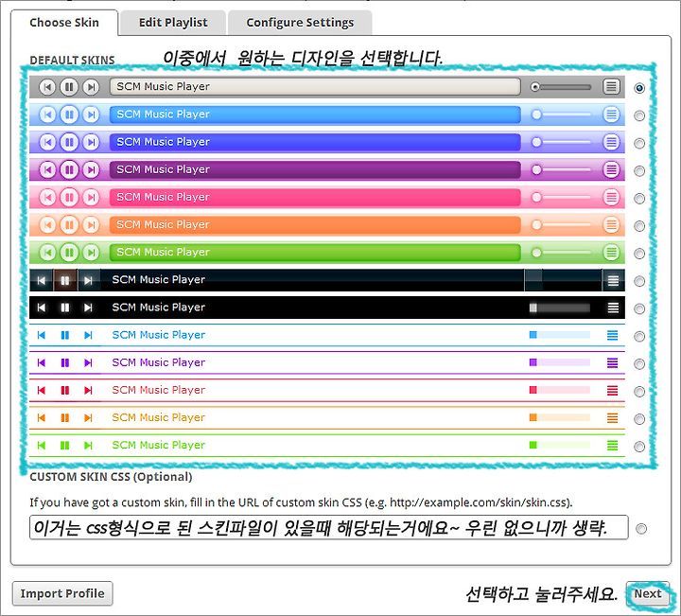The height and width of the screenshot is (616, 681).
Task: Click flat orange skin SCM Music Player text
Action: [x=159, y=417]
